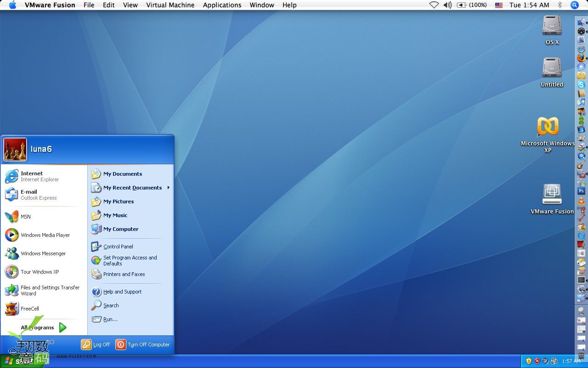The image size is (588, 368).
Task: Open VLC traffic cone icon
Action: (x=581, y=200)
